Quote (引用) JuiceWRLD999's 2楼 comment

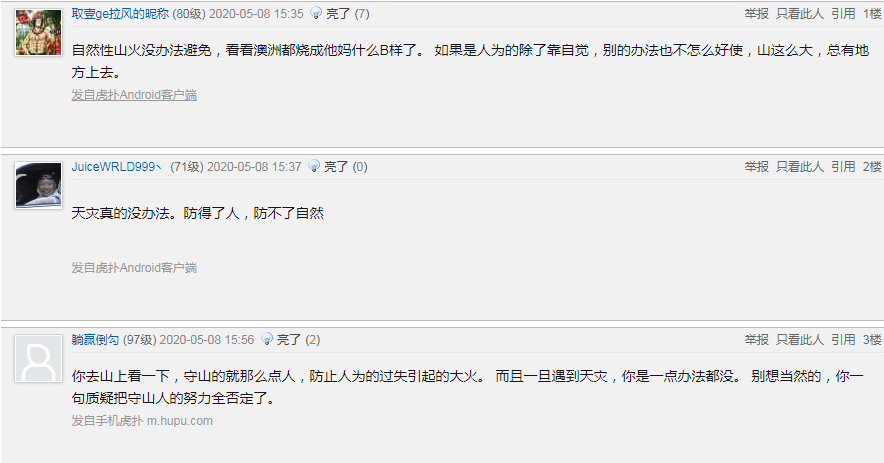coord(843,166)
